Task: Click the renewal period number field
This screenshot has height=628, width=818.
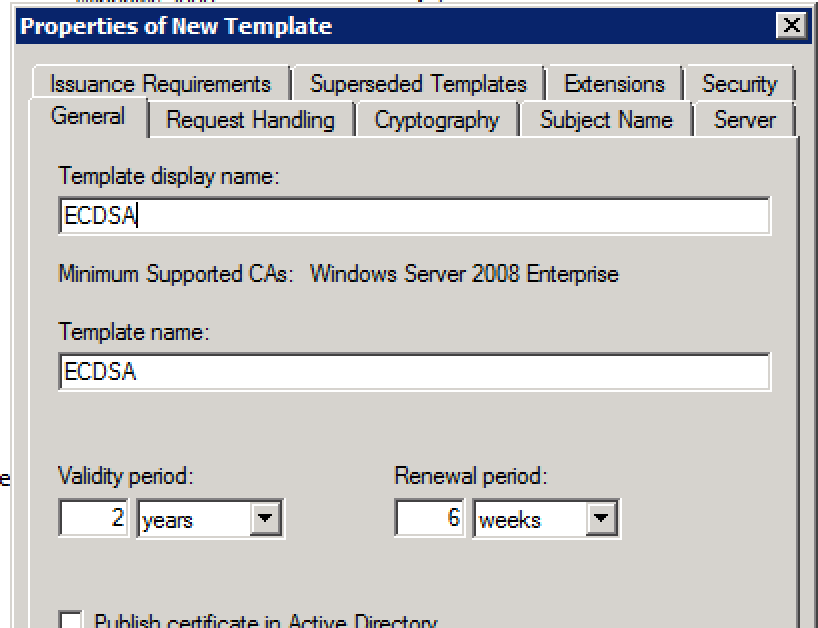Action: 430,519
